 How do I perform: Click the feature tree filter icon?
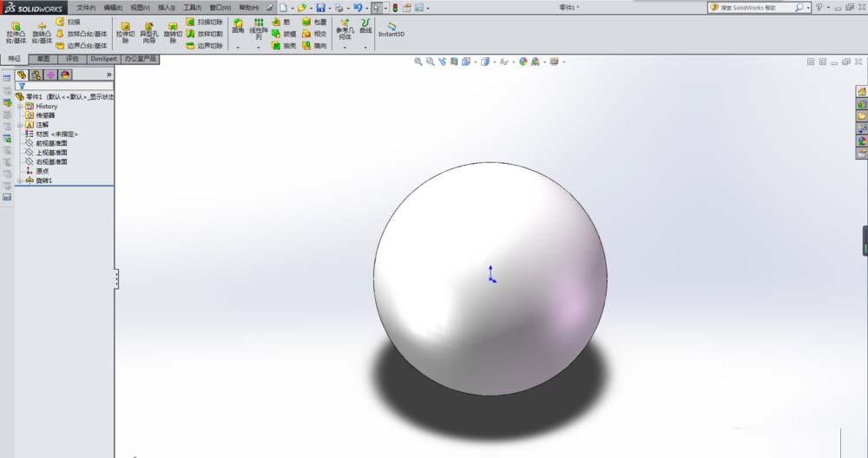coord(22,86)
